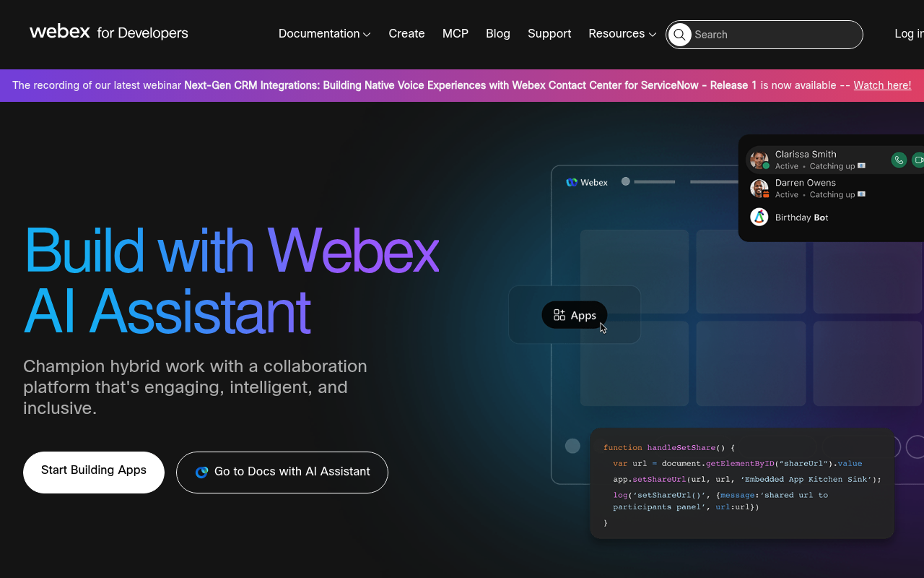
Task: Follow the Watch here! webinar link
Action: click(x=882, y=85)
